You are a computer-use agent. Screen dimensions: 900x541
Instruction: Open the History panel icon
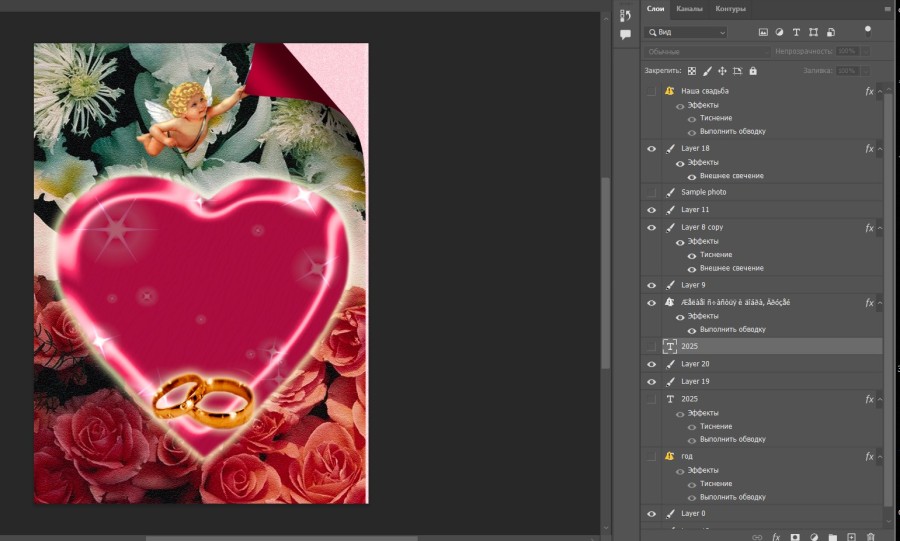click(x=626, y=16)
